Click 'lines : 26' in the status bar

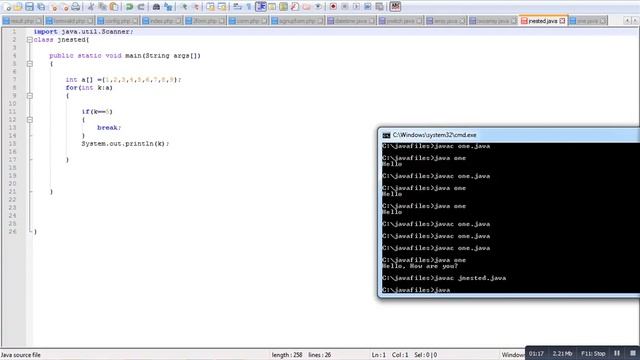[320, 355]
